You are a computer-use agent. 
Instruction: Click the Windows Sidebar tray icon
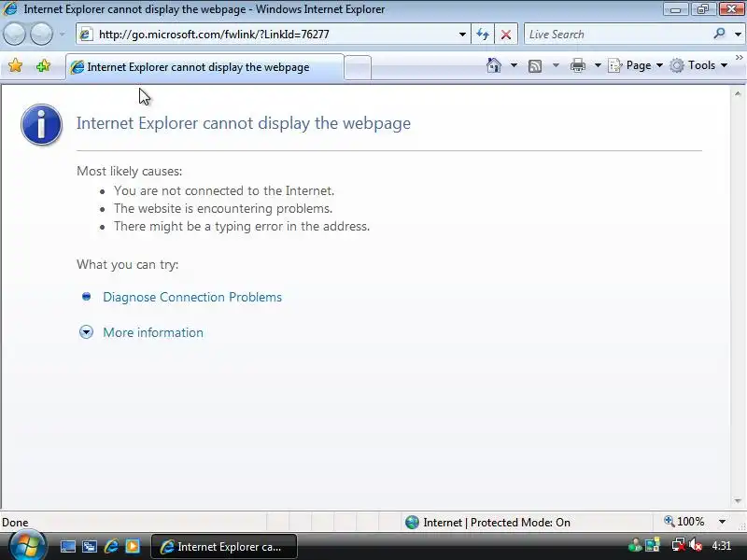point(653,544)
